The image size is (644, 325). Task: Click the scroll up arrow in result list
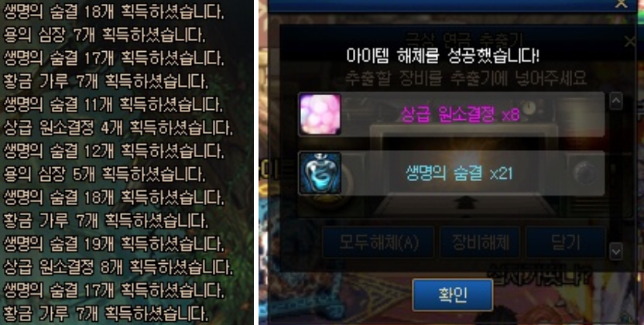pyautogui.click(x=615, y=101)
